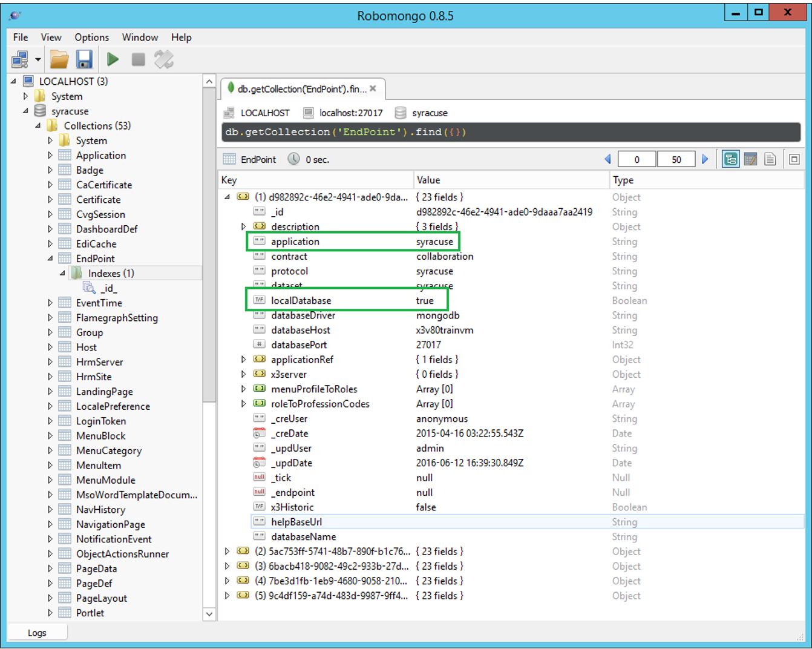Collapse the Collections (53) folder
The width and height of the screenshot is (812, 649).
pos(38,125)
